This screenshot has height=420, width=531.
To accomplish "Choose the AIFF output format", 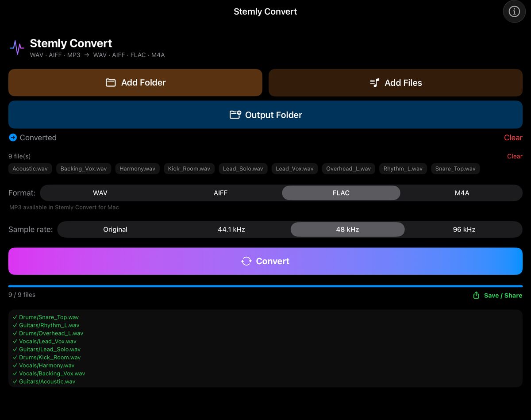I will 220,193.
